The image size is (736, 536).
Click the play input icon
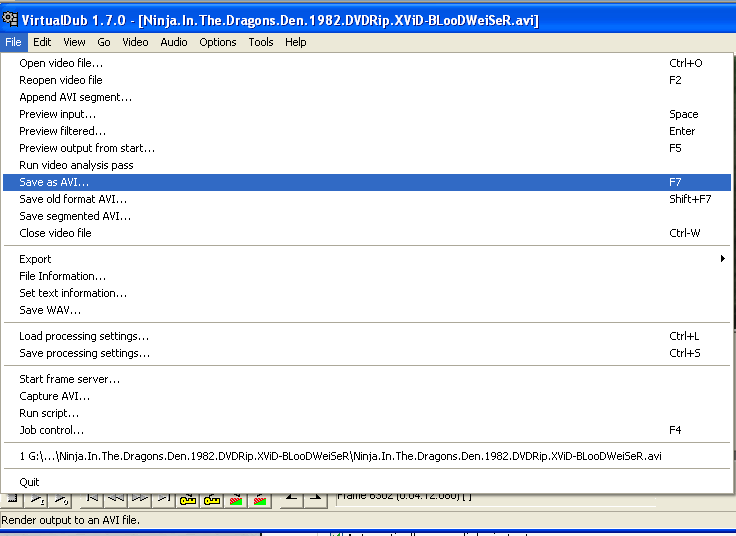pyautogui.click(x=37, y=500)
